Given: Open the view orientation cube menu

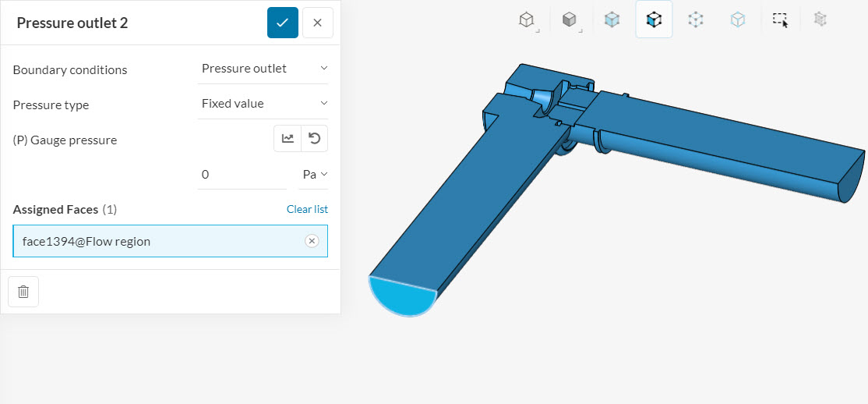Looking at the screenshot, I should 527,20.
